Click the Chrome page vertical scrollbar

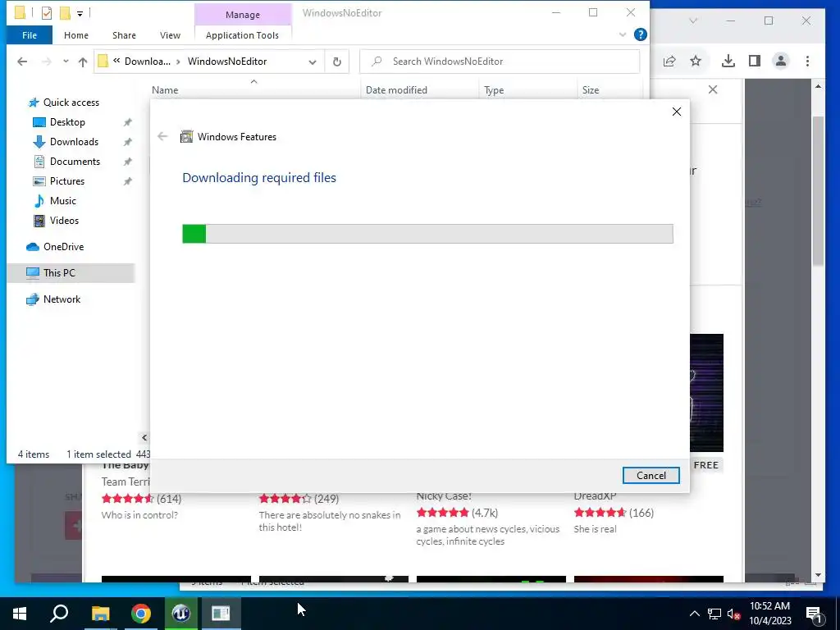click(818, 190)
